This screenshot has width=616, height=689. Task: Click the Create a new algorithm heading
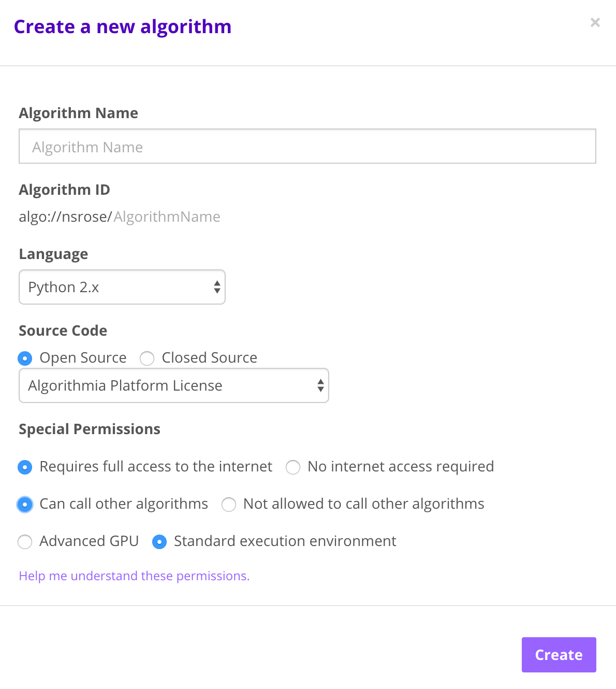click(123, 26)
